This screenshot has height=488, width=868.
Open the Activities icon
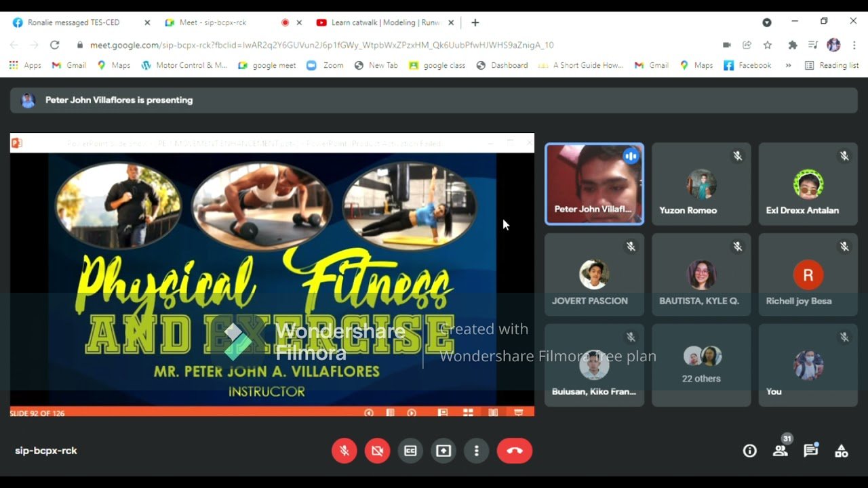pyautogui.click(x=841, y=451)
